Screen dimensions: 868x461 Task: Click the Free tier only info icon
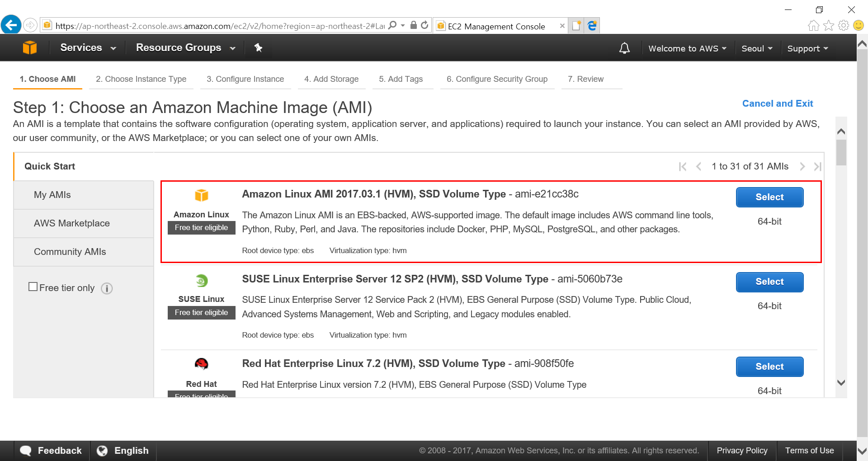click(107, 288)
